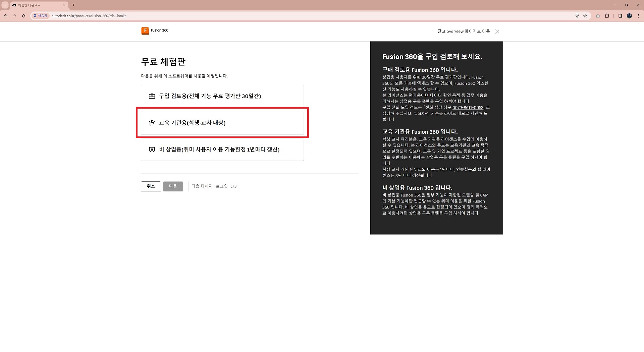This screenshot has height=352, width=644.
Task: Select the 체험판 다운로드 browser tab
Action: pyautogui.click(x=39, y=5)
